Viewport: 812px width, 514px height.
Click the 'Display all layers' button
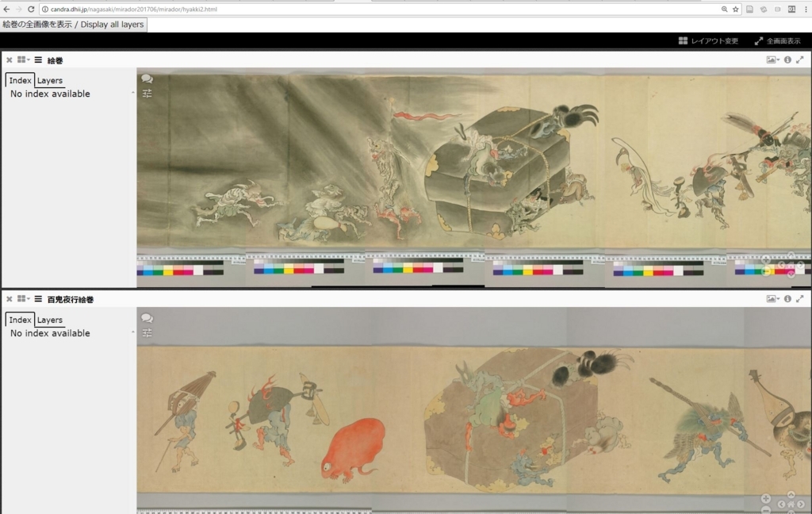[x=74, y=25]
